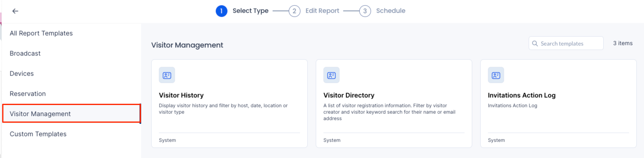644x158 pixels.
Task: Click the Visitor Directory card icon
Action: click(331, 75)
